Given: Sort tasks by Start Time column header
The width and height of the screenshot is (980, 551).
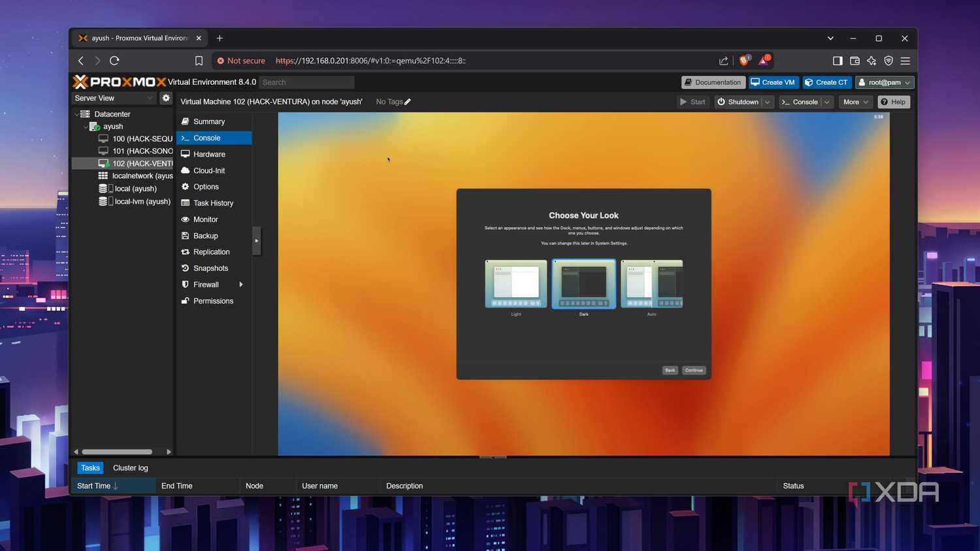Looking at the screenshot, I should tap(113, 486).
